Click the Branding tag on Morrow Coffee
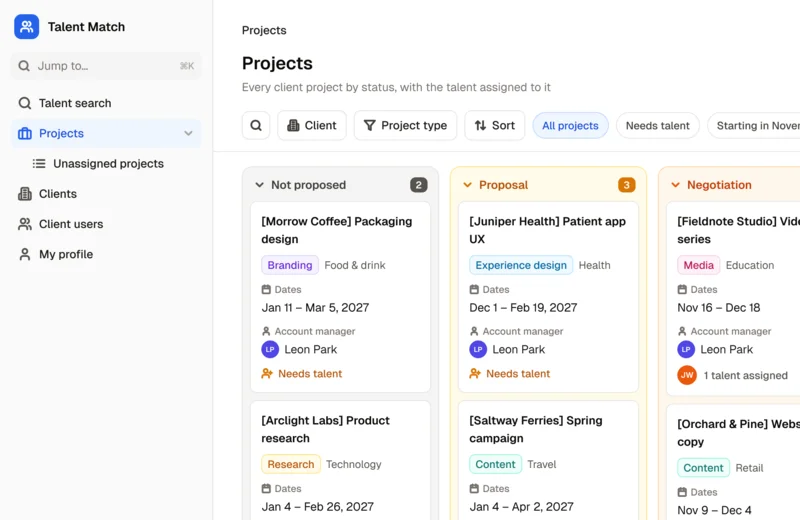This screenshot has width=800, height=520. [290, 265]
